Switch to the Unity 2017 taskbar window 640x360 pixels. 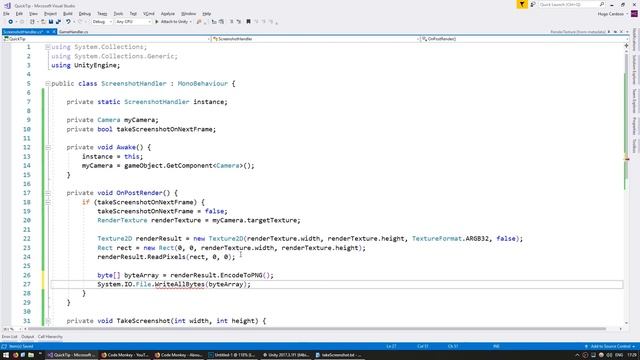[287, 355]
